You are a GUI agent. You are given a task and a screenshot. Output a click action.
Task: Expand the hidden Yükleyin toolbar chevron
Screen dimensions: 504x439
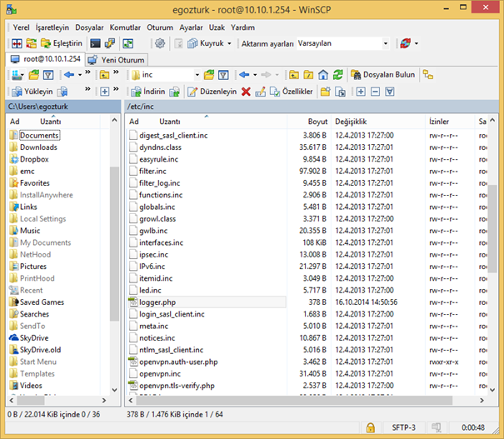[87, 89]
